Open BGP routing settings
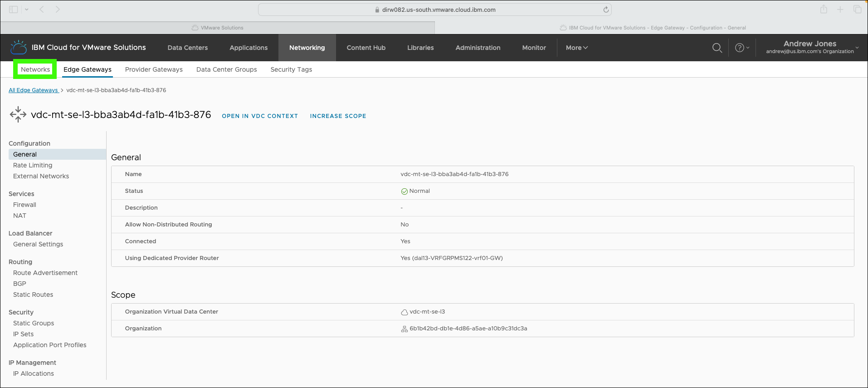 click(x=20, y=284)
